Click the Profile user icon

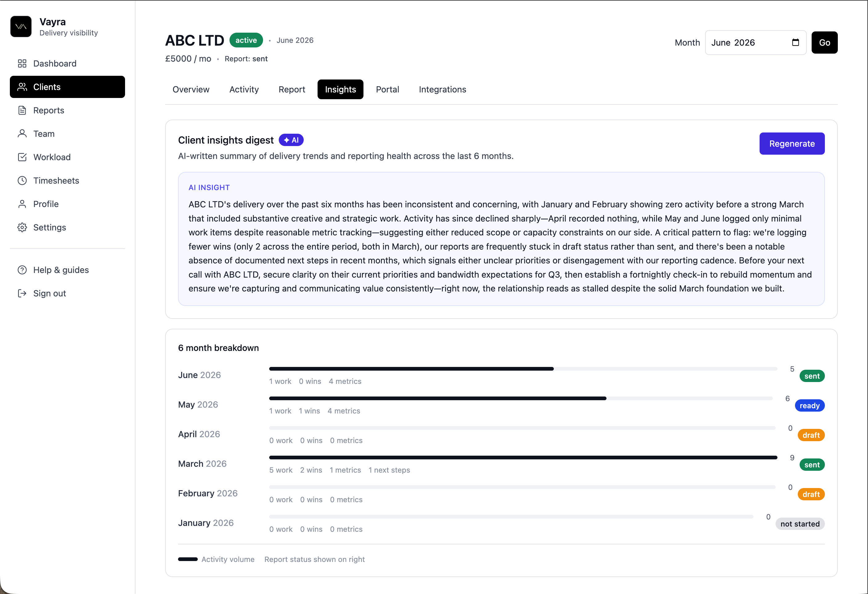[x=22, y=204]
